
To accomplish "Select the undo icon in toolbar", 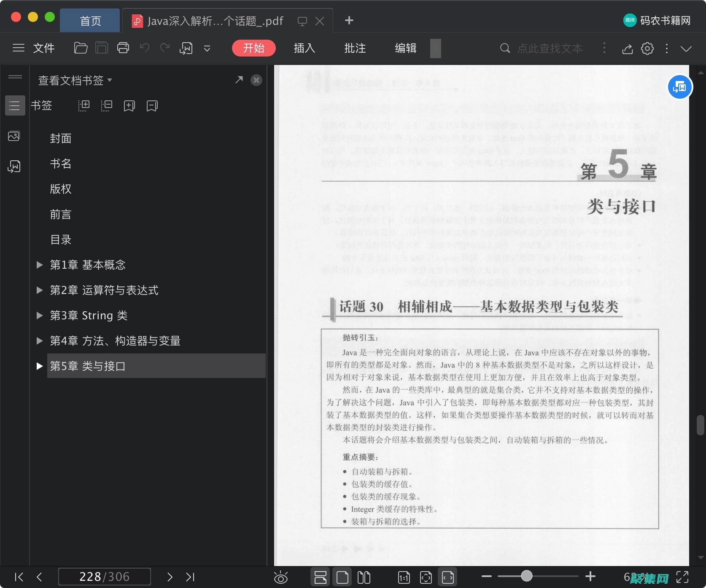I will coord(144,48).
